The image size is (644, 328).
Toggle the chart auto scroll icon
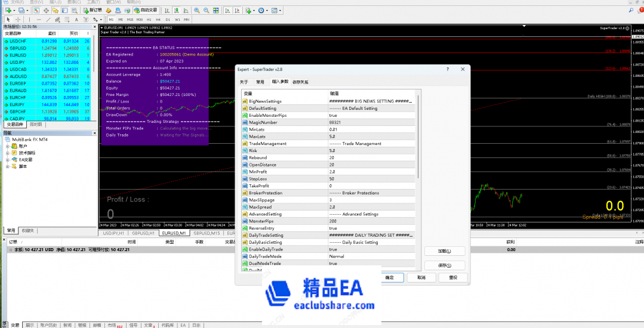click(x=227, y=10)
